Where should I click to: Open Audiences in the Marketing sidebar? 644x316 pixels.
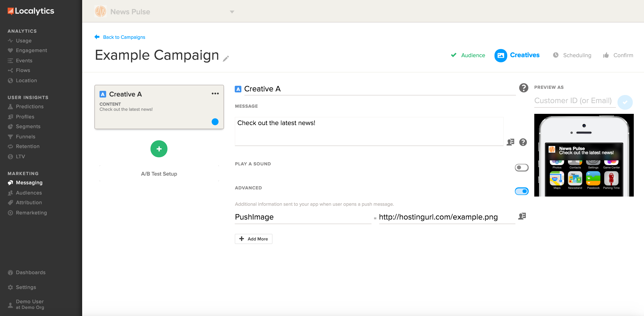(x=29, y=193)
